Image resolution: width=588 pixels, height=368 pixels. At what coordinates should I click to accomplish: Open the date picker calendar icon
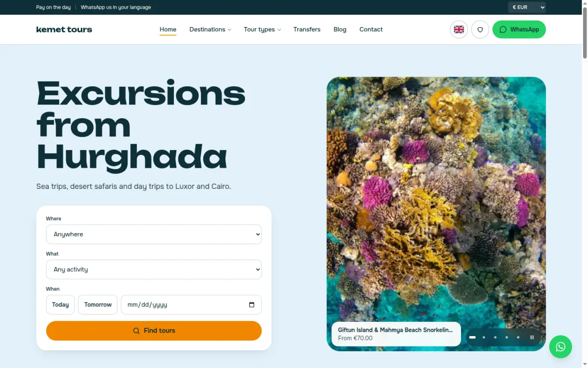coord(252,305)
